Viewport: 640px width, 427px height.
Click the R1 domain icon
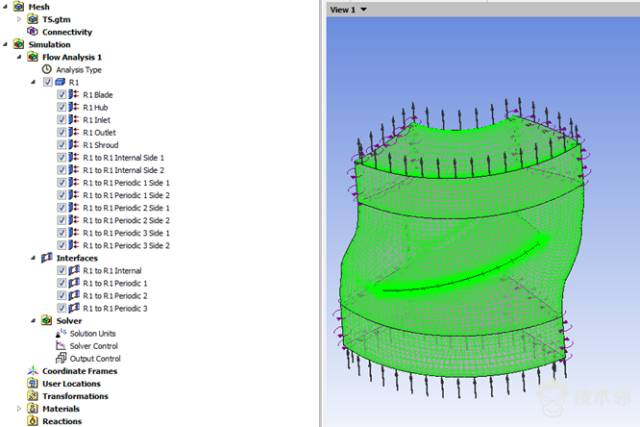tap(60, 82)
